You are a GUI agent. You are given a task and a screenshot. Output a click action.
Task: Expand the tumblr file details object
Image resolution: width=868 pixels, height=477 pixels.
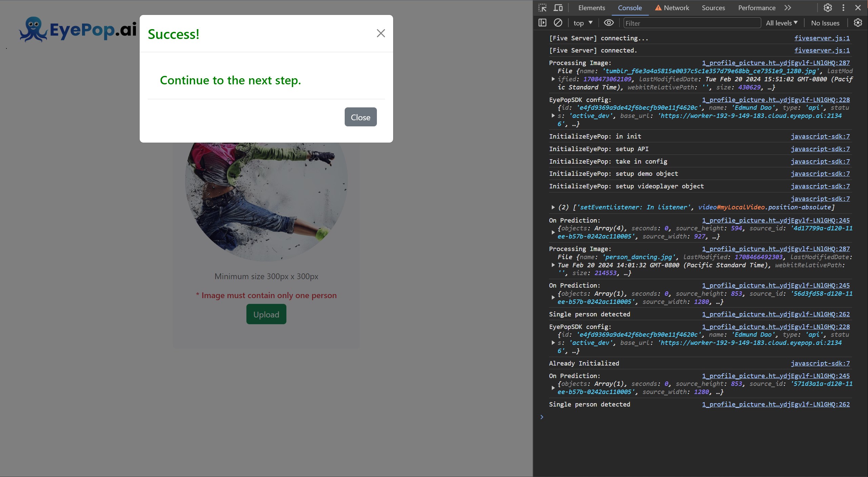tap(553, 79)
